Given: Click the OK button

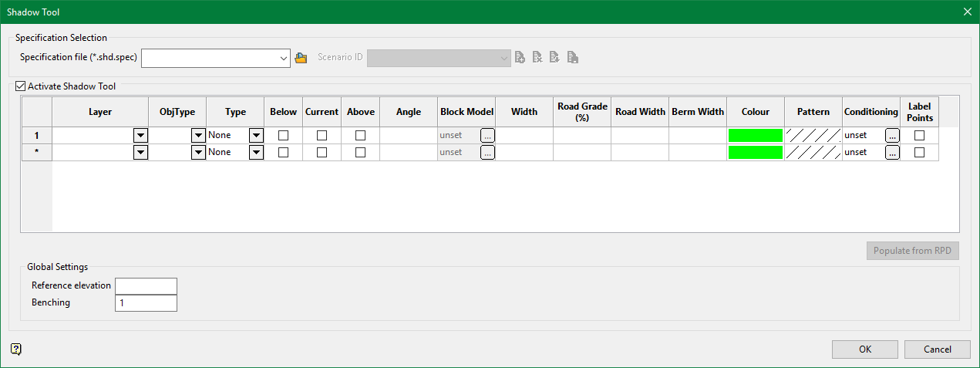Looking at the screenshot, I should point(865,349).
